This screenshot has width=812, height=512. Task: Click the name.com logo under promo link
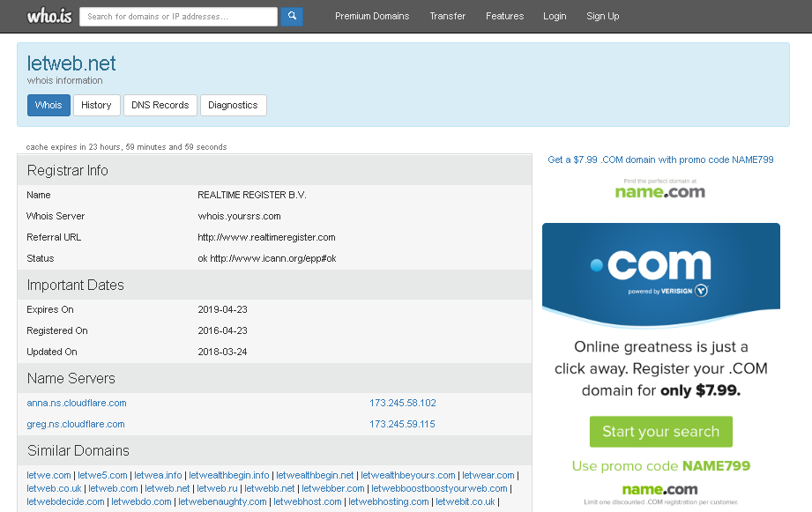pyautogui.click(x=660, y=189)
